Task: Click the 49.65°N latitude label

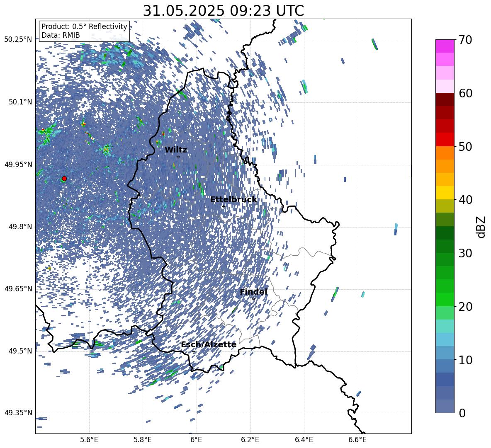Action: [x=18, y=289]
